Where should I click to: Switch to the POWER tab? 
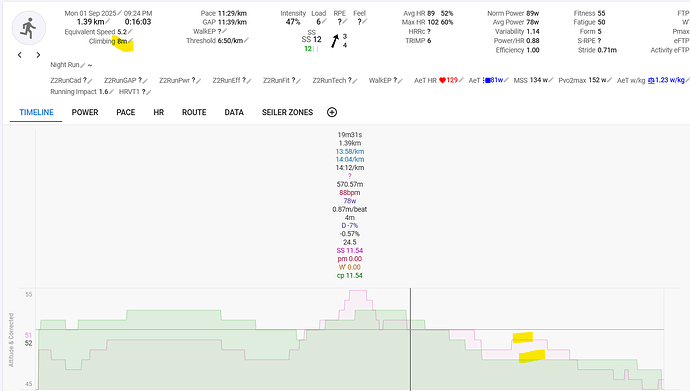85,112
